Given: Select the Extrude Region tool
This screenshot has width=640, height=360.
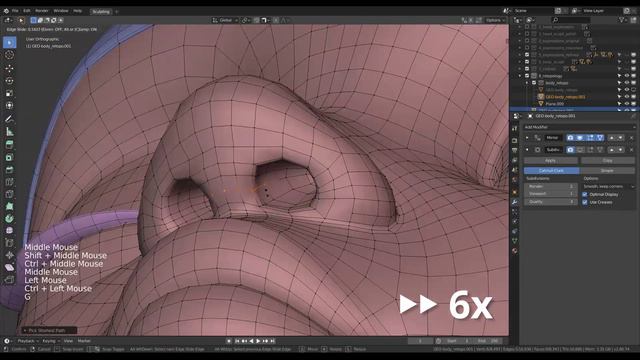Looking at the screenshot, I should point(9,144).
